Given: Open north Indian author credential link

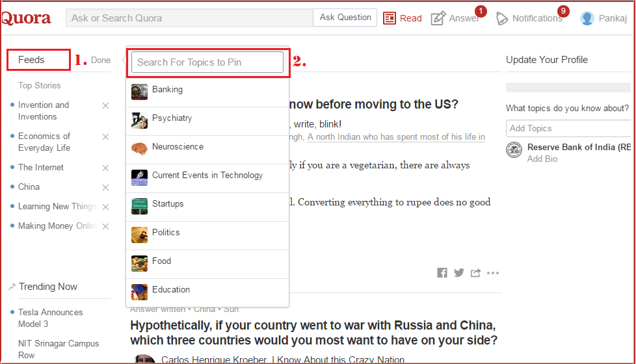Looking at the screenshot, I should [x=396, y=137].
